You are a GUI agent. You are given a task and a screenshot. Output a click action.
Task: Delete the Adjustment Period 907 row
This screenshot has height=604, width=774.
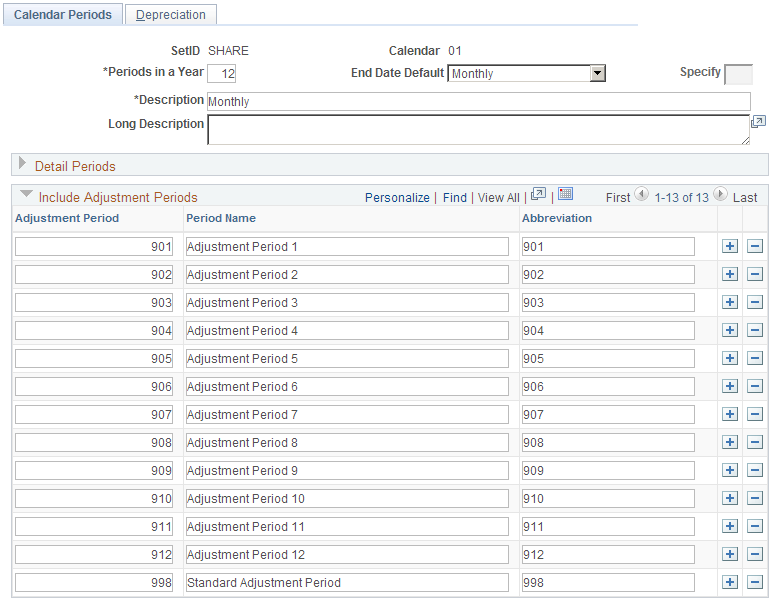[755, 414]
